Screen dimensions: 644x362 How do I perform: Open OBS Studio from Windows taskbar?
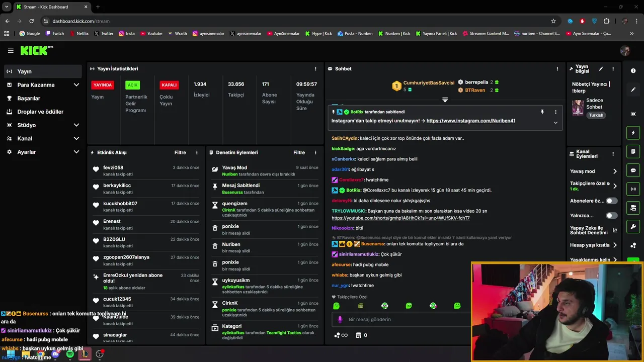(x=100, y=354)
